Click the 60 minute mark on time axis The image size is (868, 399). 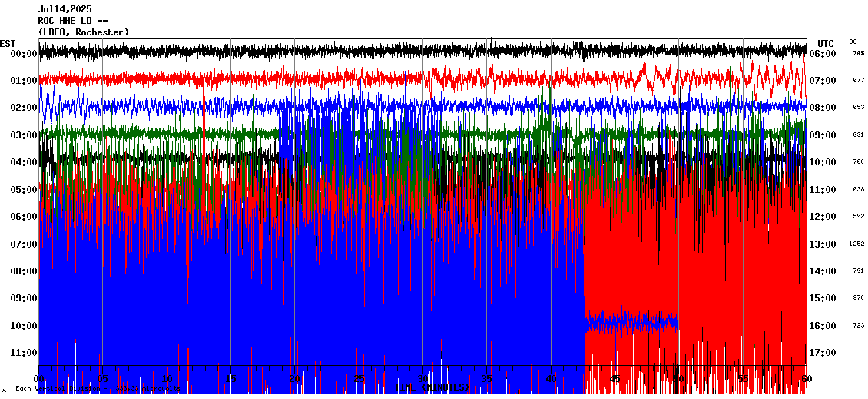(806, 379)
